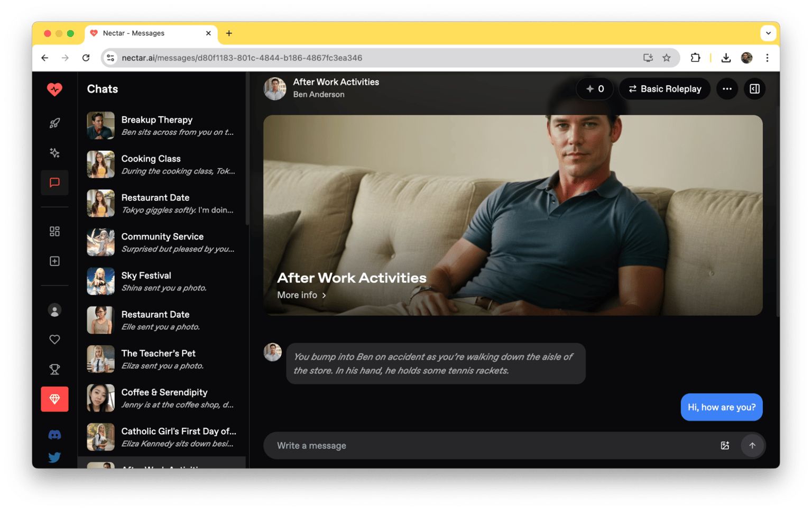Open the Community Service chat
This screenshot has height=511, width=812.
click(x=162, y=242)
